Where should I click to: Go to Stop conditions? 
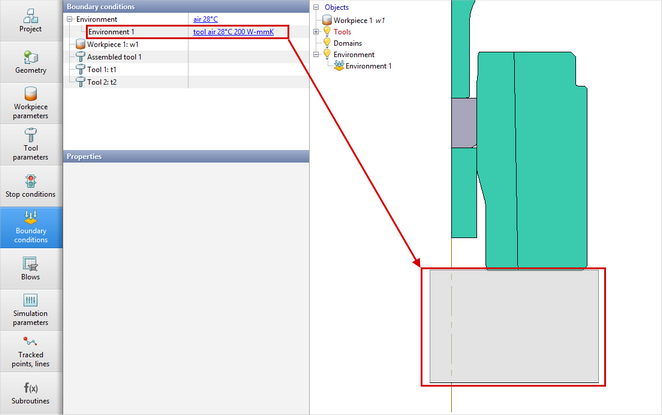coord(30,186)
